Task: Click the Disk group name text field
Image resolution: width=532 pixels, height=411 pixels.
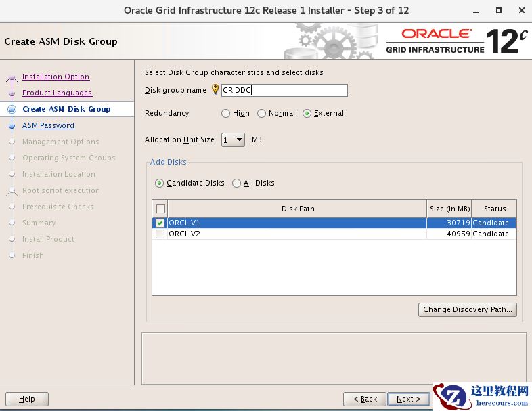Action: [x=284, y=90]
